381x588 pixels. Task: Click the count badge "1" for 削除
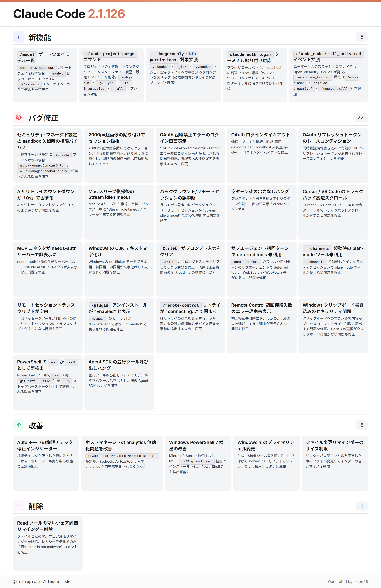point(362,506)
